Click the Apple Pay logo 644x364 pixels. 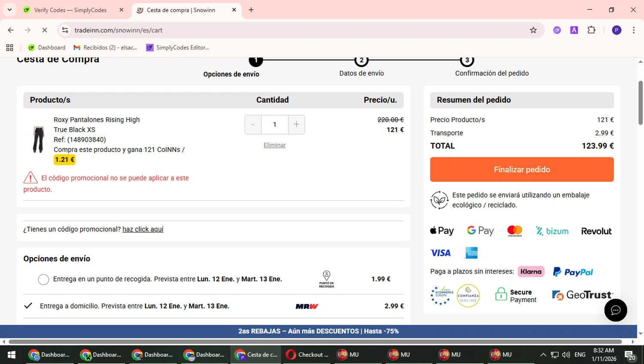(442, 231)
